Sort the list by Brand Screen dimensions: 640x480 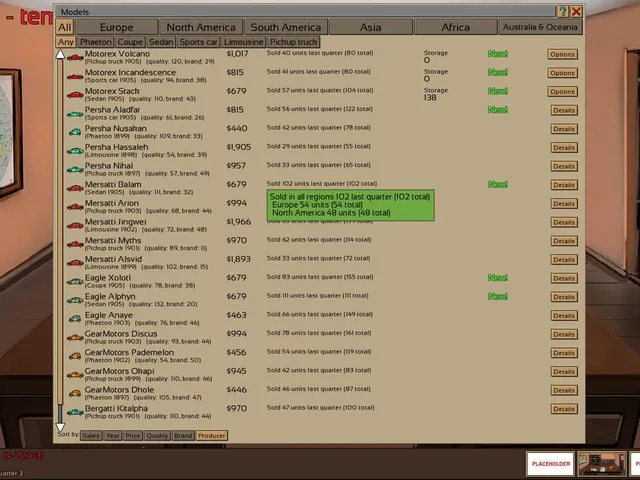tap(183, 436)
